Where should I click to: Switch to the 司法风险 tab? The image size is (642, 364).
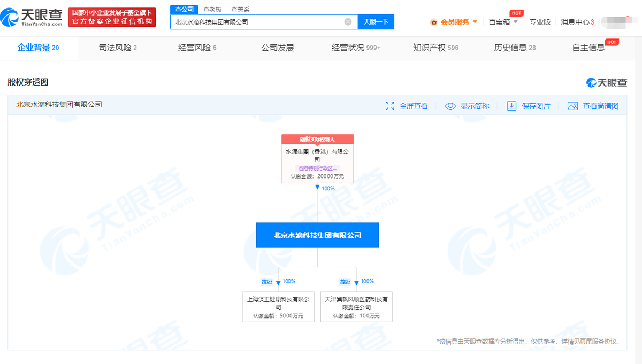coord(118,48)
